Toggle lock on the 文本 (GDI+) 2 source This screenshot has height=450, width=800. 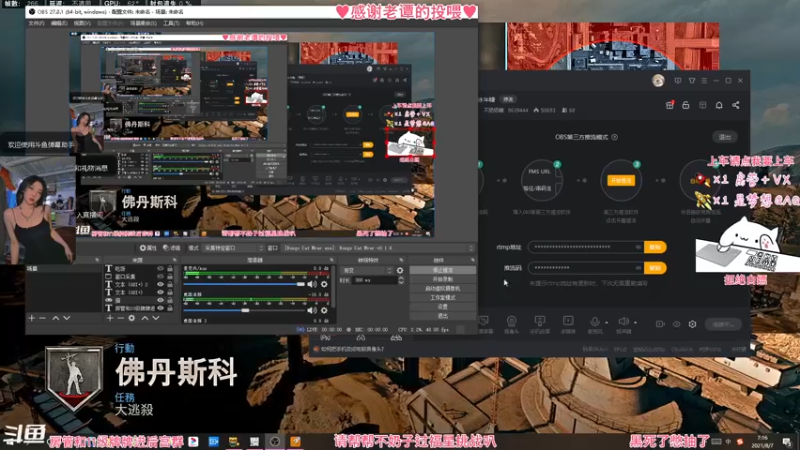(x=170, y=284)
